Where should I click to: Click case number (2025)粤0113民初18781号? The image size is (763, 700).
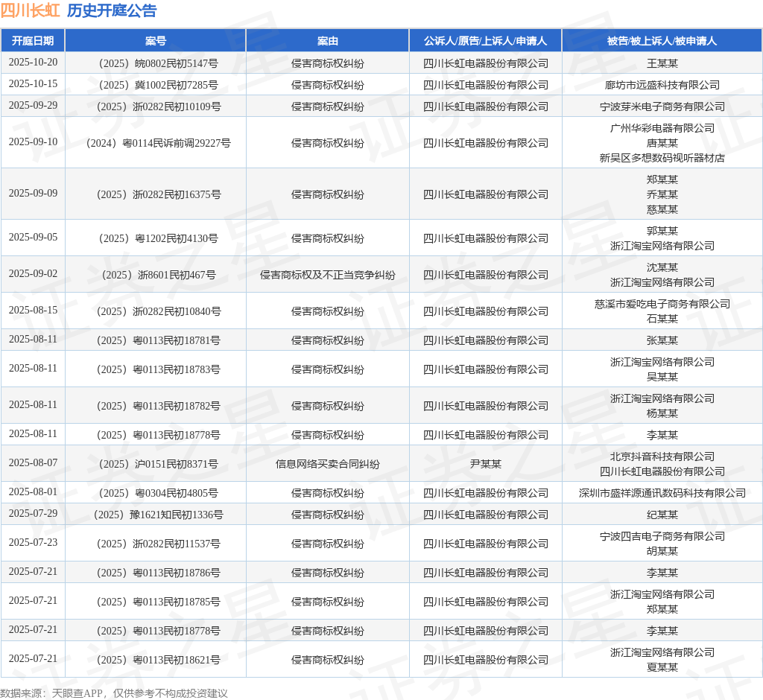click(x=158, y=340)
